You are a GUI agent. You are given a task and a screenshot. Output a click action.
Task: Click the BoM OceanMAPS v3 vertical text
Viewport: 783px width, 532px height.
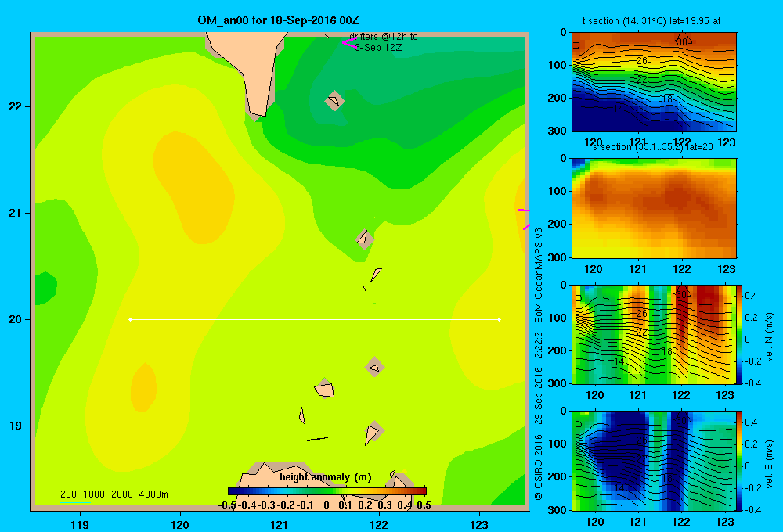539,275
